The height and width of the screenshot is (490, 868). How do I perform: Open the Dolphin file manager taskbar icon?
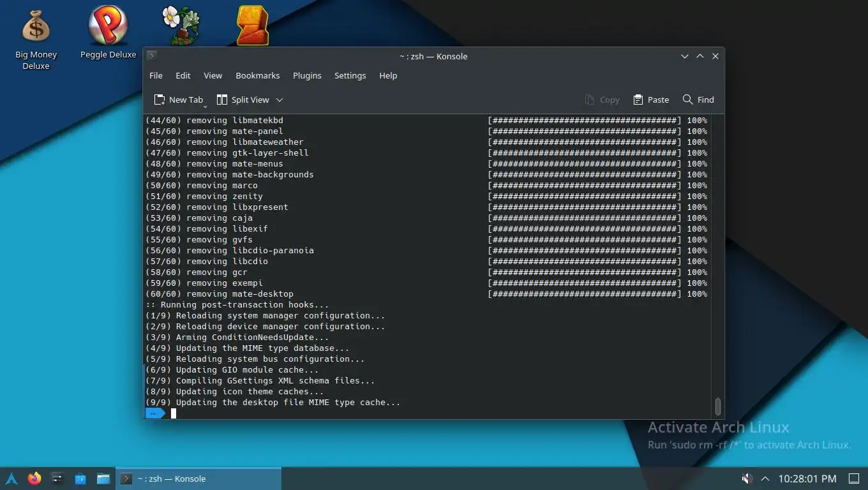(103, 479)
